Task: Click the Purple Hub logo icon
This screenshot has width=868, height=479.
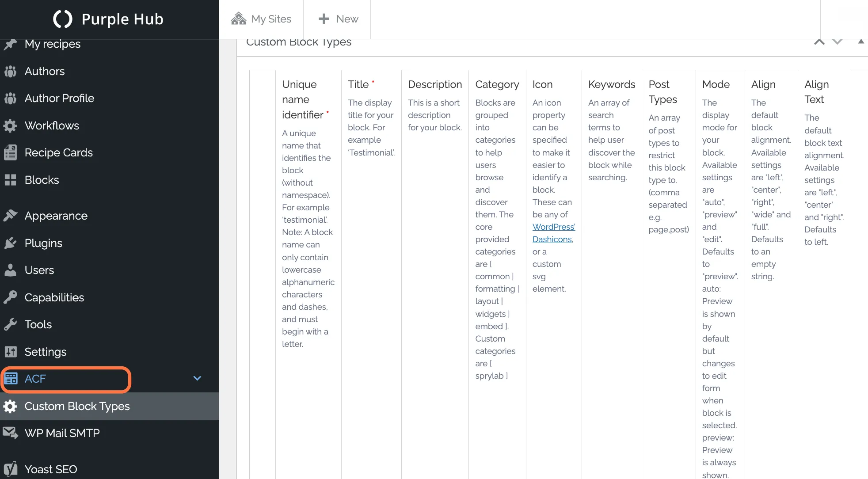Action: pyautogui.click(x=62, y=19)
